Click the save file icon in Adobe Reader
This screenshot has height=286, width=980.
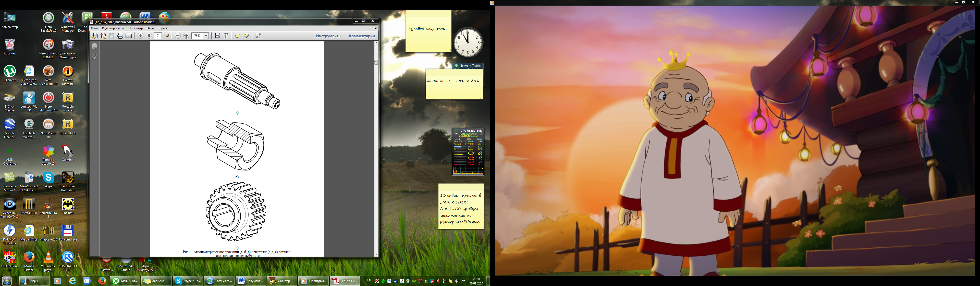tap(112, 36)
